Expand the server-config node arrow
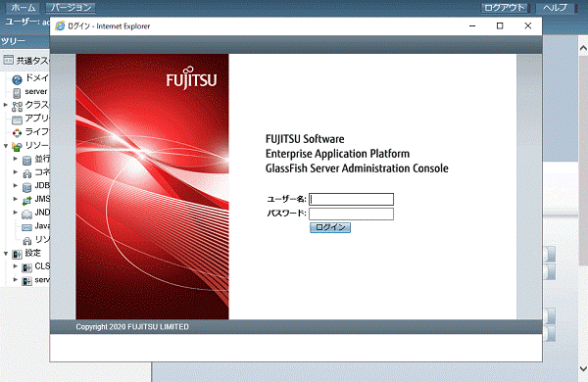The width and height of the screenshot is (588, 382). (16, 279)
